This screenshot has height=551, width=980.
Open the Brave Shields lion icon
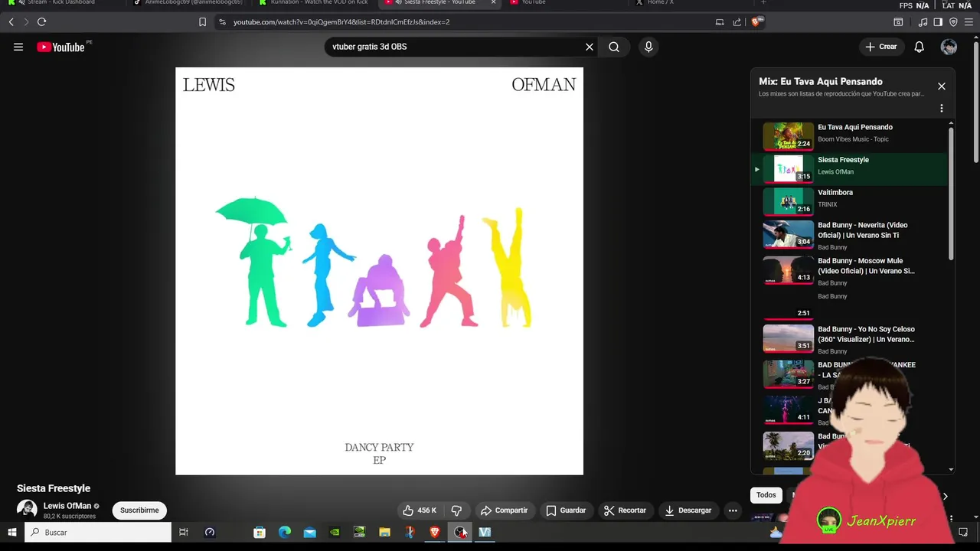[756, 22]
